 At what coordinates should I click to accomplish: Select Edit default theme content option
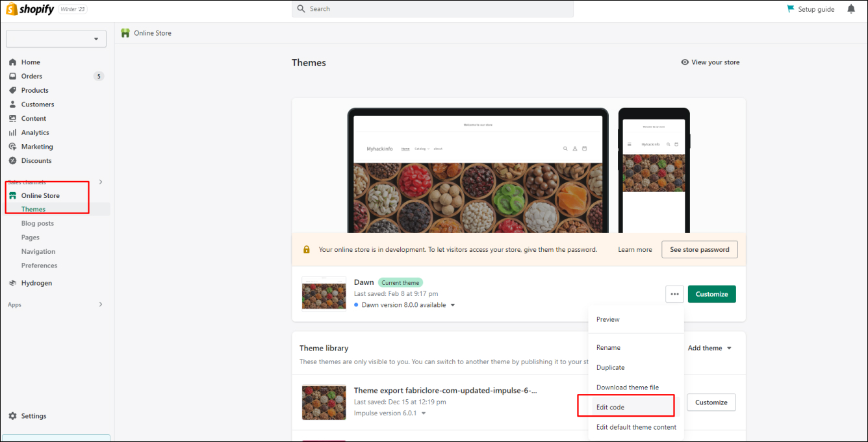pyautogui.click(x=636, y=427)
